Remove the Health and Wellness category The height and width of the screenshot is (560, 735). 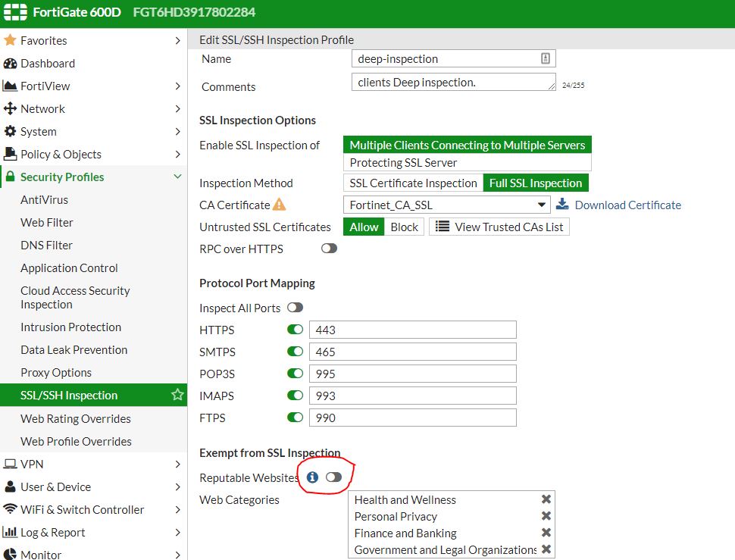click(x=546, y=499)
